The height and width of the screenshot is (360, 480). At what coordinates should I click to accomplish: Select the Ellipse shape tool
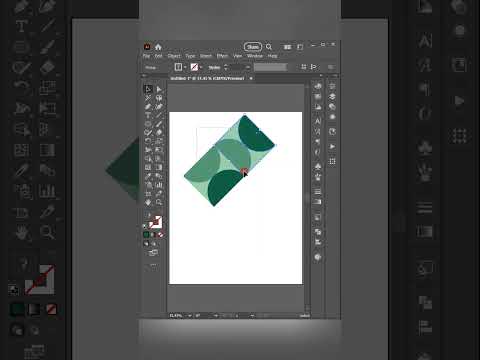[148, 124]
